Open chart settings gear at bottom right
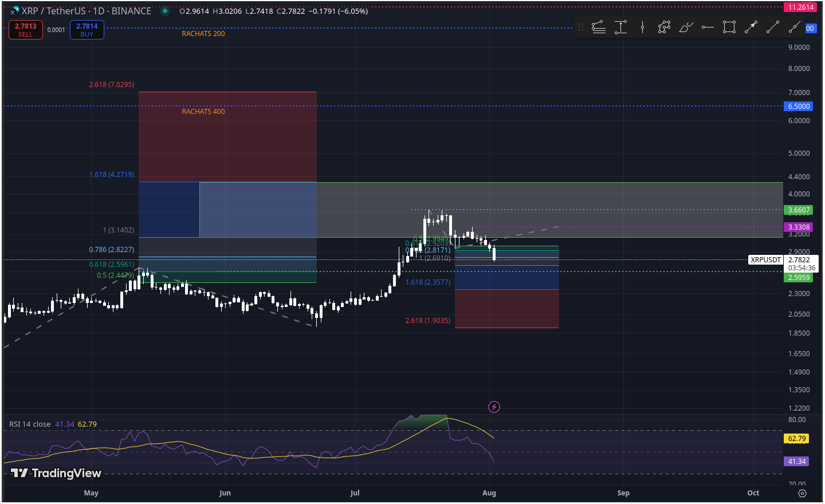 pos(803,493)
